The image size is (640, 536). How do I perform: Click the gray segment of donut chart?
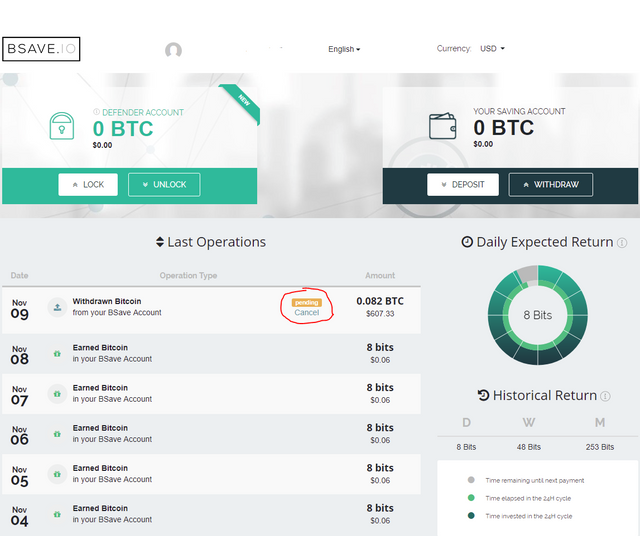(527, 274)
